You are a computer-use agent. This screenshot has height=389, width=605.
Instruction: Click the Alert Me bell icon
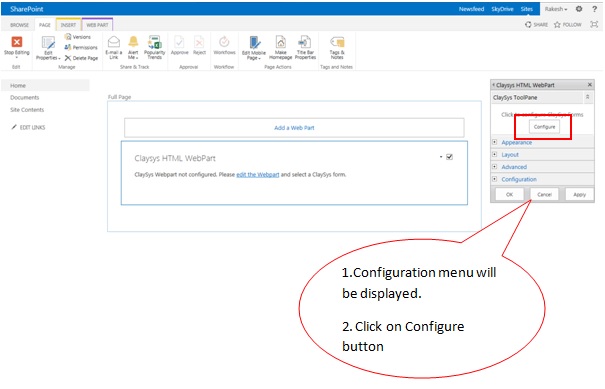(x=133, y=41)
